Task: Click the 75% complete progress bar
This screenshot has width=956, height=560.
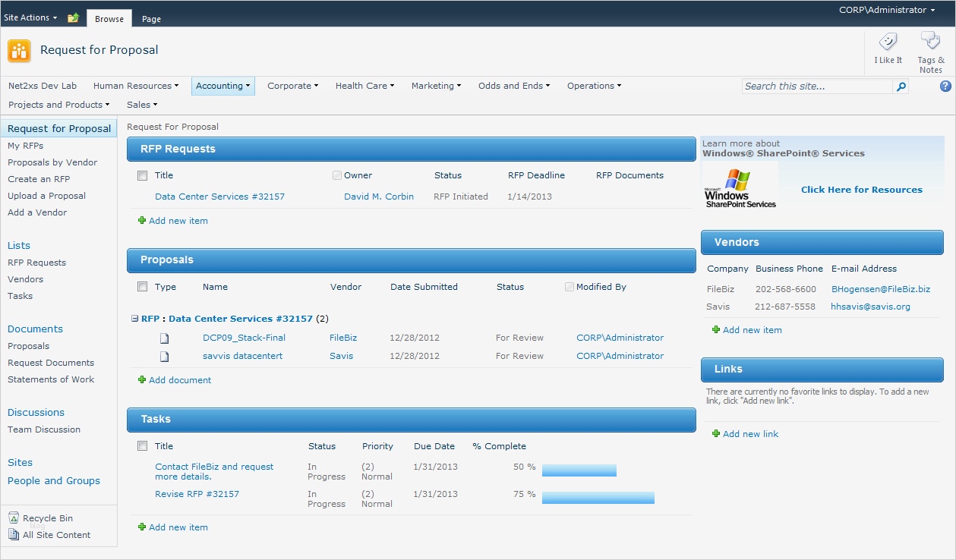Action: pos(598,498)
